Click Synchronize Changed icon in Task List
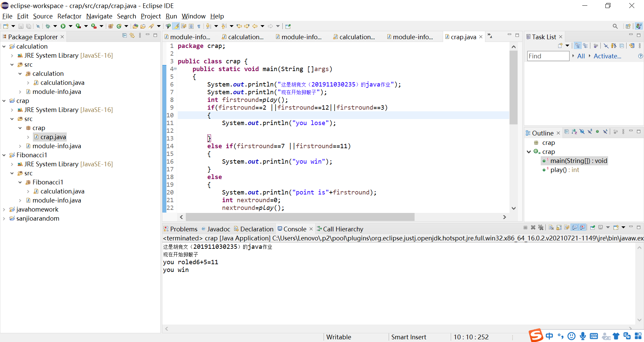Screen dimensions: 644x342 pyautogui.click(x=632, y=46)
